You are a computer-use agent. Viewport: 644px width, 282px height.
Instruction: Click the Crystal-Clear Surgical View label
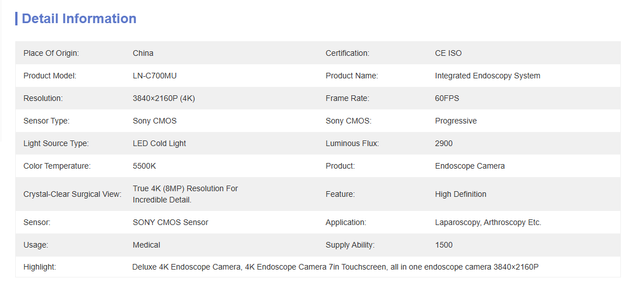click(72, 194)
